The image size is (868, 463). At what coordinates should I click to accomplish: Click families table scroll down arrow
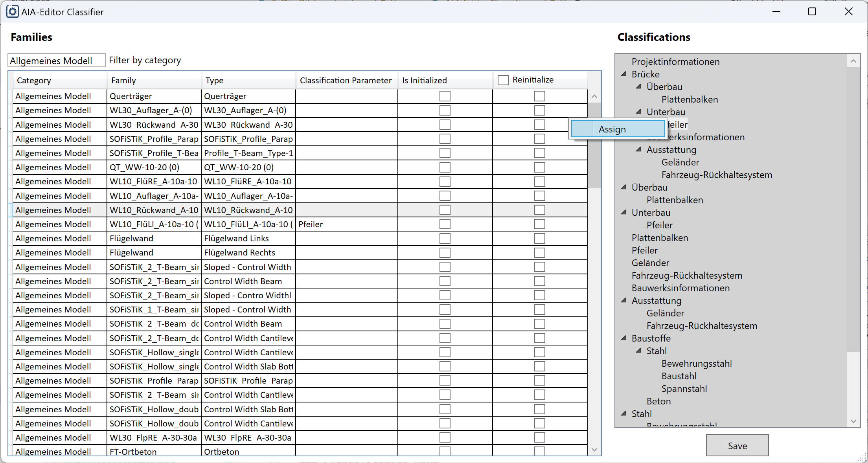tap(594, 449)
